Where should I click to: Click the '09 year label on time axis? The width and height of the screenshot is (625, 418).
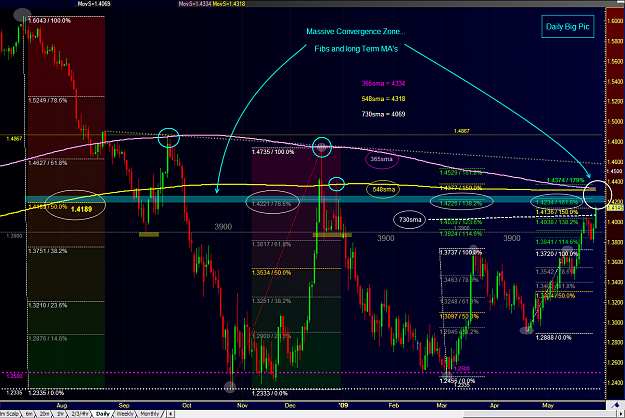[343, 405]
